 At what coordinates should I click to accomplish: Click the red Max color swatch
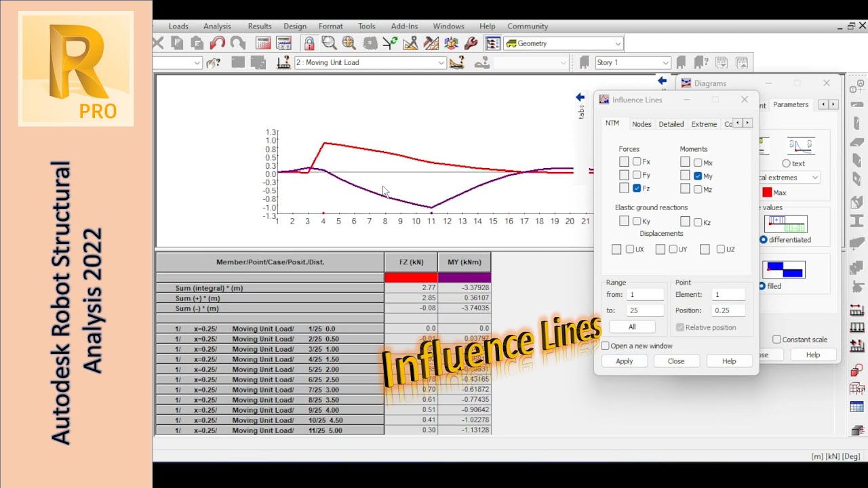(x=767, y=192)
